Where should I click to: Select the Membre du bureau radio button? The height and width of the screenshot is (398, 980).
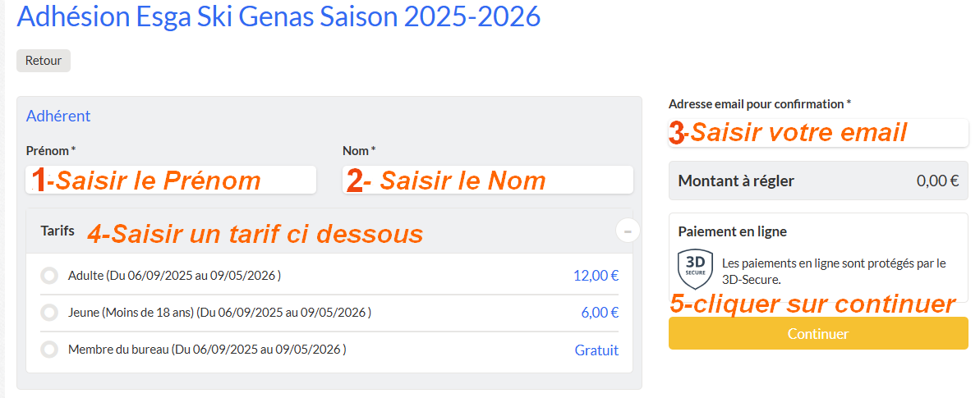click(49, 350)
